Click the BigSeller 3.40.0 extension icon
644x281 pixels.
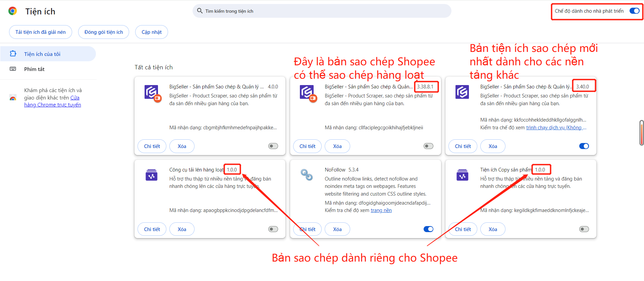462,92
